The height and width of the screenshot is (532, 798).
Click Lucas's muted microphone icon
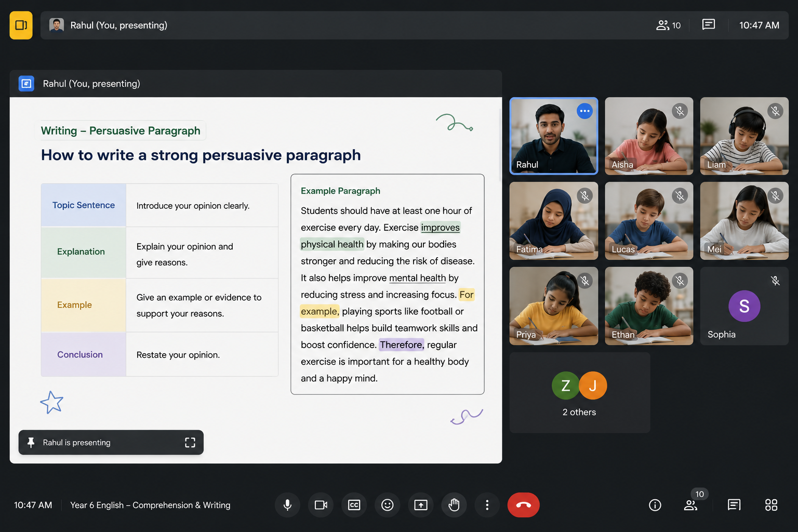coord(680,196)
